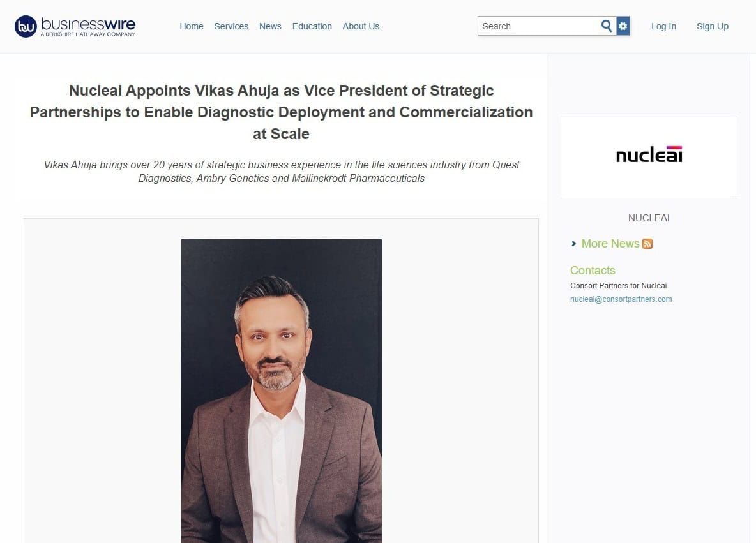Click the More News link

click(x=610, y=244)
